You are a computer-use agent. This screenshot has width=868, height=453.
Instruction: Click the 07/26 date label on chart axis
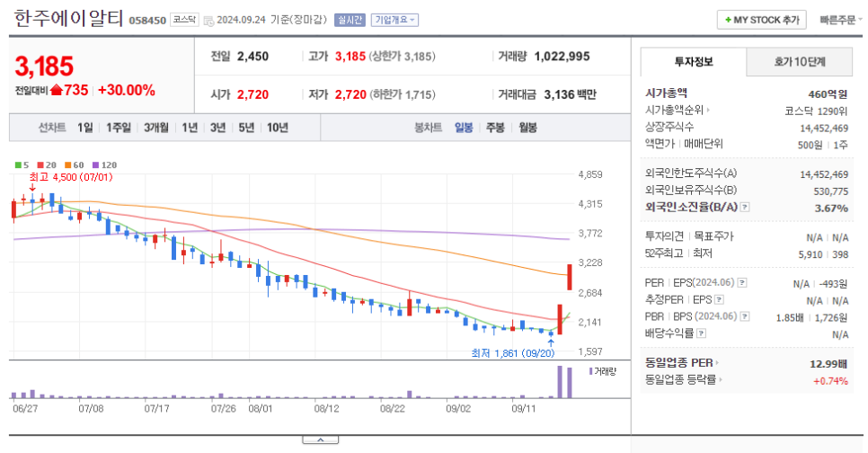point(223,409)
